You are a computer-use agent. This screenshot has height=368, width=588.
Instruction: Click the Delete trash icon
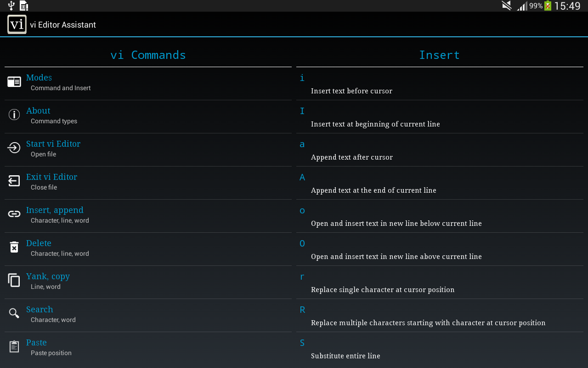14,247
